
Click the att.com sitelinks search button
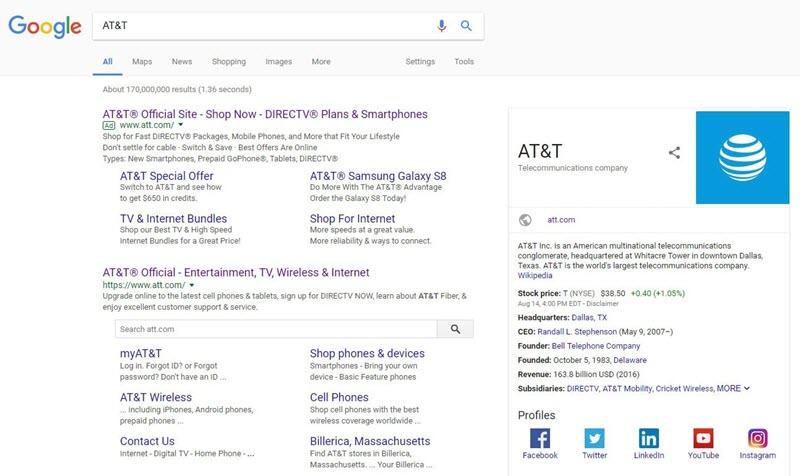click(455, 329)
